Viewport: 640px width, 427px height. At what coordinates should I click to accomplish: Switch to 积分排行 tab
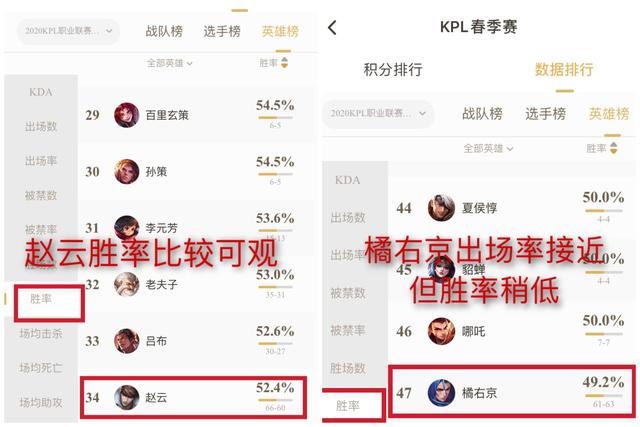393,70
